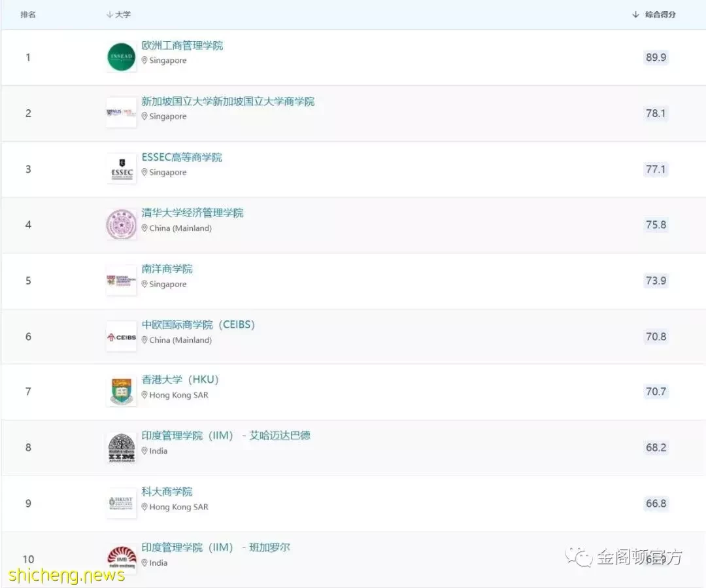
Task: Click rank number 10 in IIM 班加罗尔 row
Action: (28, 559)
